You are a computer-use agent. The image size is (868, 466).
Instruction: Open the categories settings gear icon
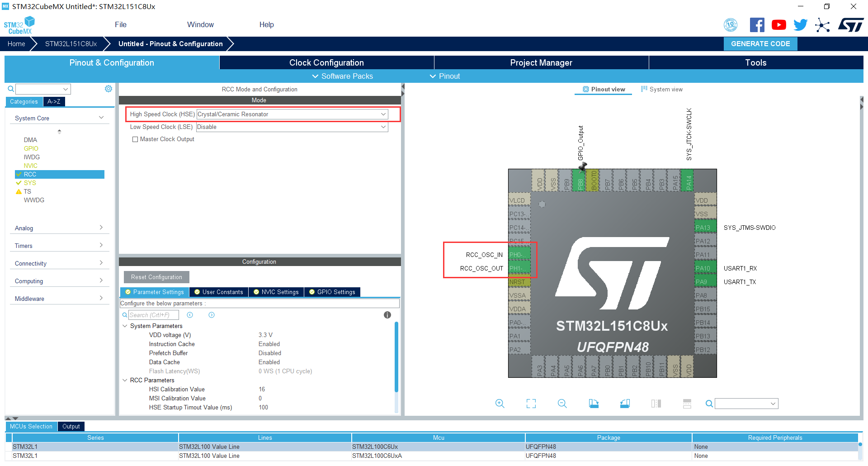(108, 89)
